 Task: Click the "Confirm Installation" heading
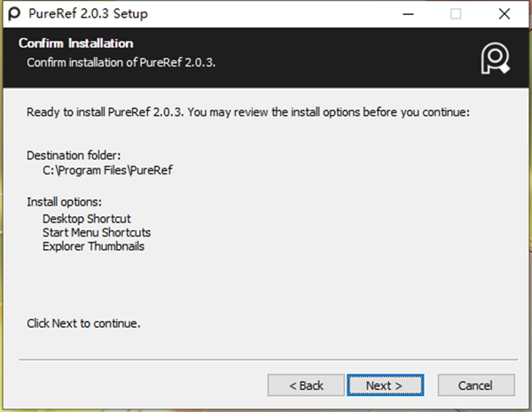point(76,43)
